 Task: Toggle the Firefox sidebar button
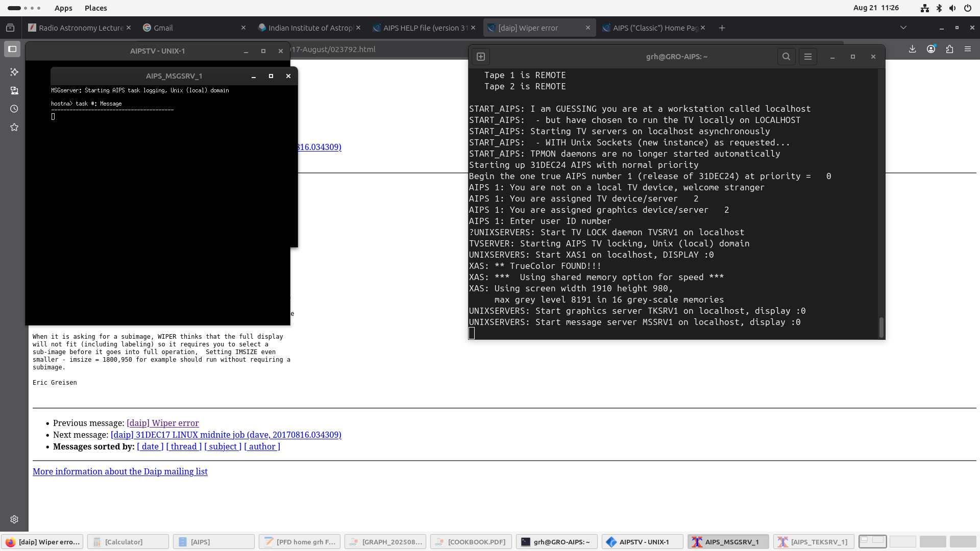[x=12, y=49]
